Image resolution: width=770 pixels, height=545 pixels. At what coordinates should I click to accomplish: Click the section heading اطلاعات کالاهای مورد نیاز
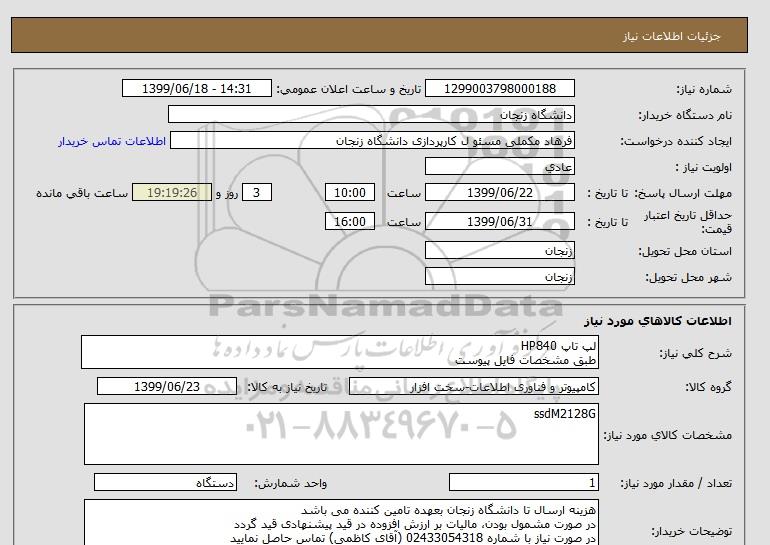(658, 321)
